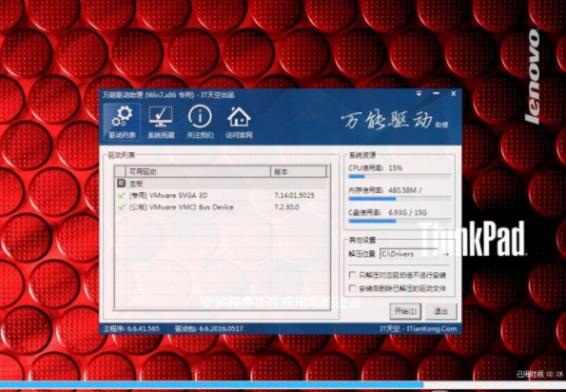This screenshot has width=566, height=392.
Task: Click the installer progress bar at screen bottom
Action: [x=283, y=384]
